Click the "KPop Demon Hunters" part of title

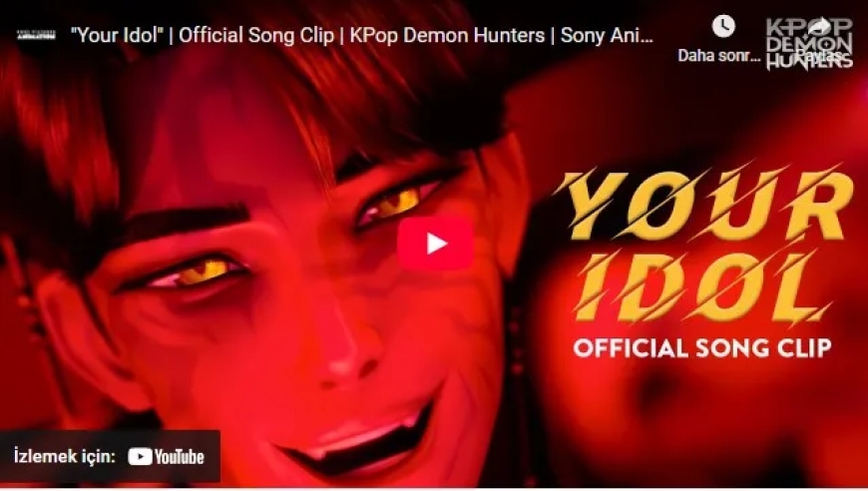coord(447,35)
